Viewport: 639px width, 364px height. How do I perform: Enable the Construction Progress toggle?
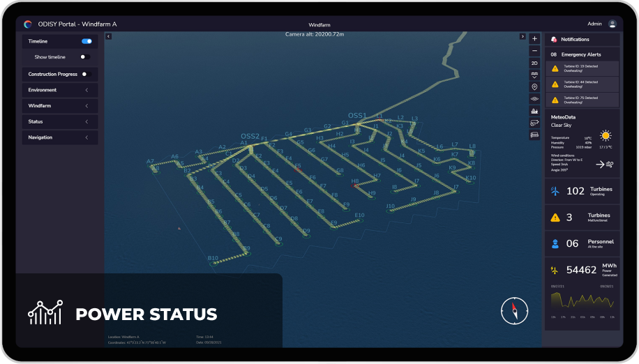point(86,74)
